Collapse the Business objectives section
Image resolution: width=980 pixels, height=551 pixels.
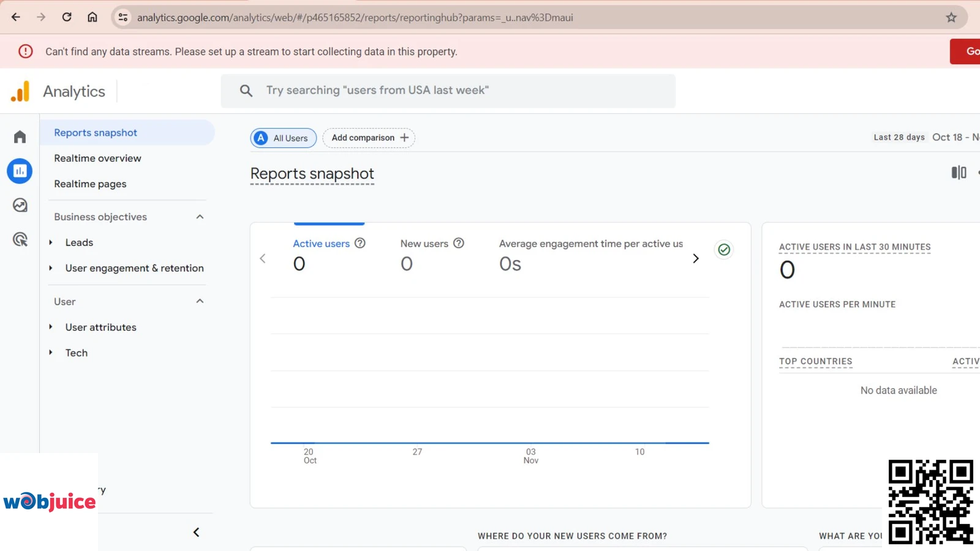coord(200,217)
